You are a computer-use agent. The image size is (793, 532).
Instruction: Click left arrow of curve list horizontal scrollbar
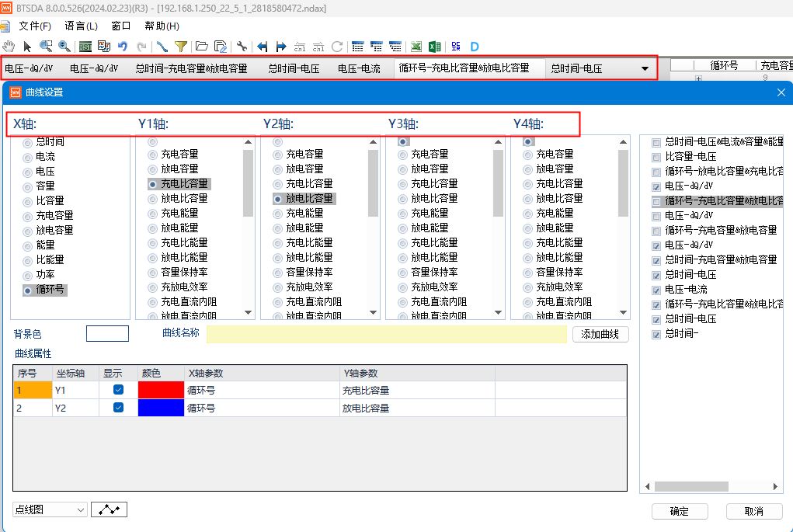point(647,486)
